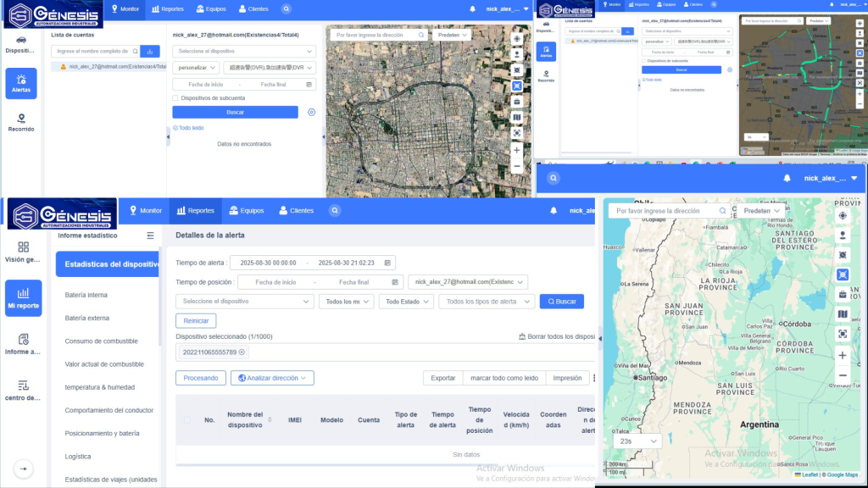
Task: Sort by the Nombre del dispositivo column
Action: click(270, 419)
